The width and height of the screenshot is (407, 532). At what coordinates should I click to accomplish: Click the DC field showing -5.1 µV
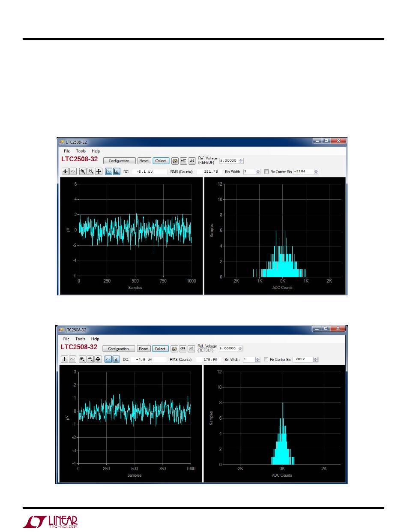point(149,171)
